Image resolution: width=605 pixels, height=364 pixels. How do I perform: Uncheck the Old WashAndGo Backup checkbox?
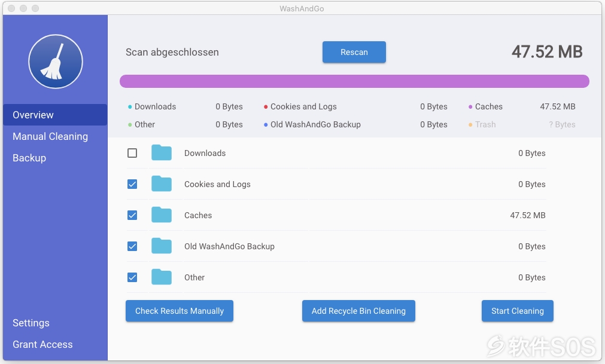132,246
